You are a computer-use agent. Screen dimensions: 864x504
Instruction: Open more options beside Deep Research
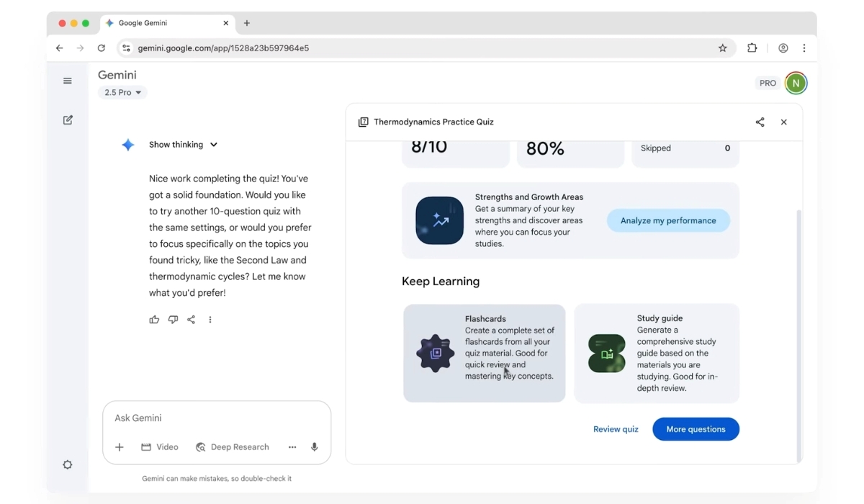292,447
